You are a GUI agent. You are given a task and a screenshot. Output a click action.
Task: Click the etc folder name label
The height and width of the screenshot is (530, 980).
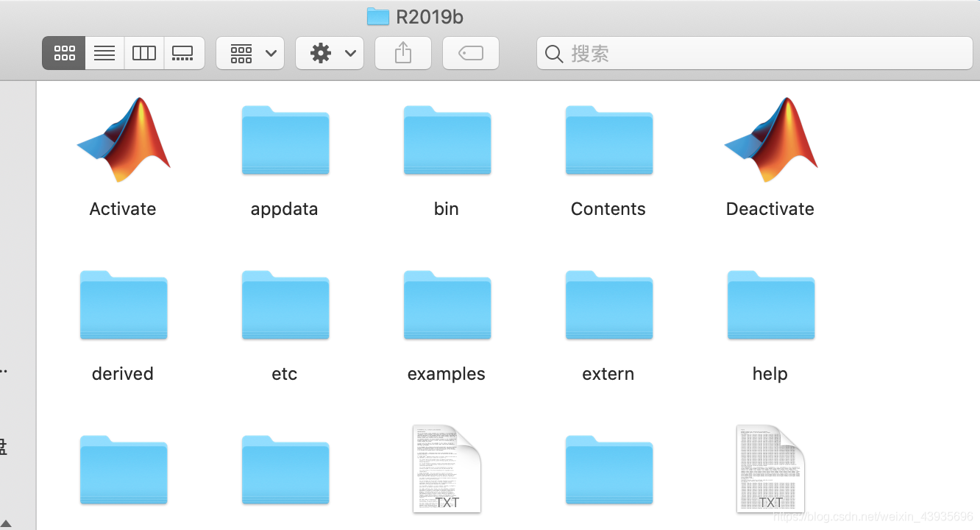pyautogui.click(x=285, y=374)
